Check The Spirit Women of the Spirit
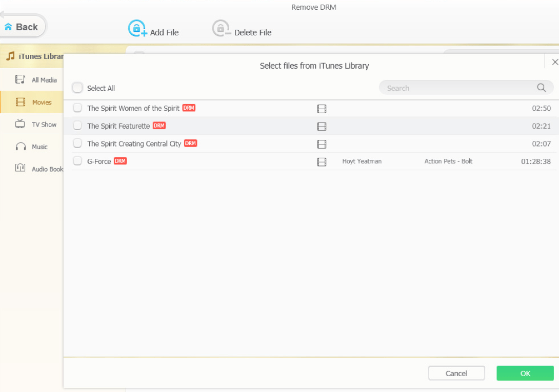559x392 pixels. coord(77,108)
